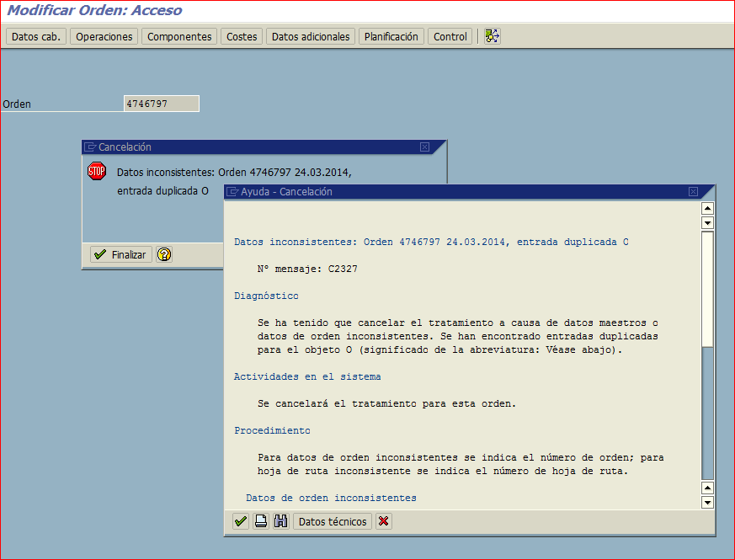Open Datos adicionales
The image size is (735, 560).
[x=312, y=36]
